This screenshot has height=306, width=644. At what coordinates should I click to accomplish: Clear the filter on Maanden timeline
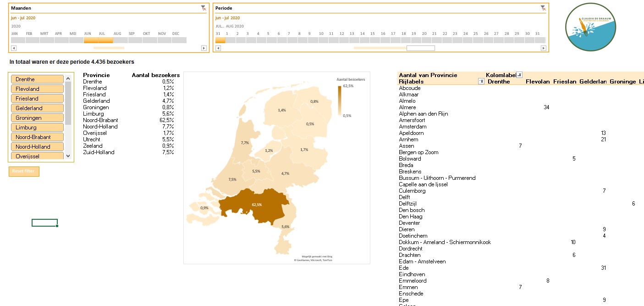click(x=204, y=8)
